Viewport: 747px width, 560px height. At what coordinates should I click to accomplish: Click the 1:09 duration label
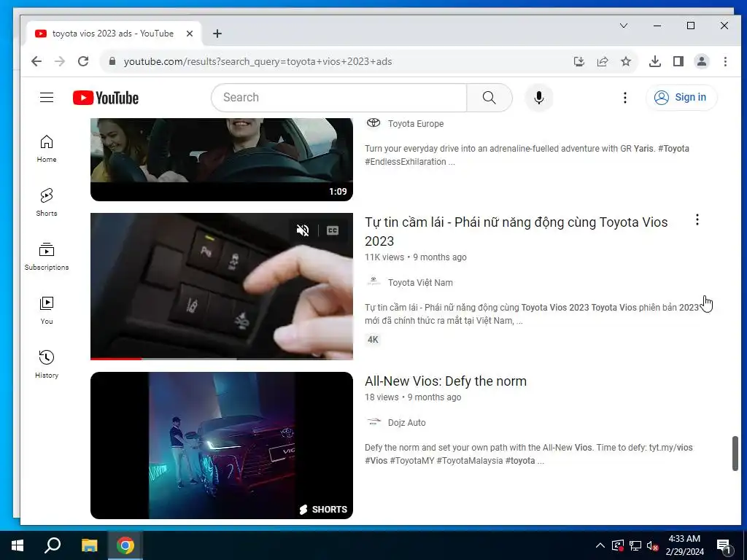pos(338,192)
